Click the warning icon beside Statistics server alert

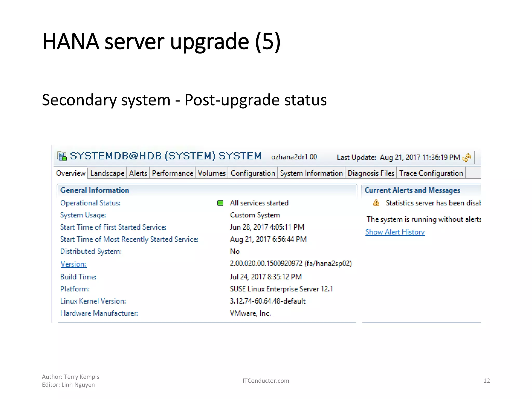point(376,203)
